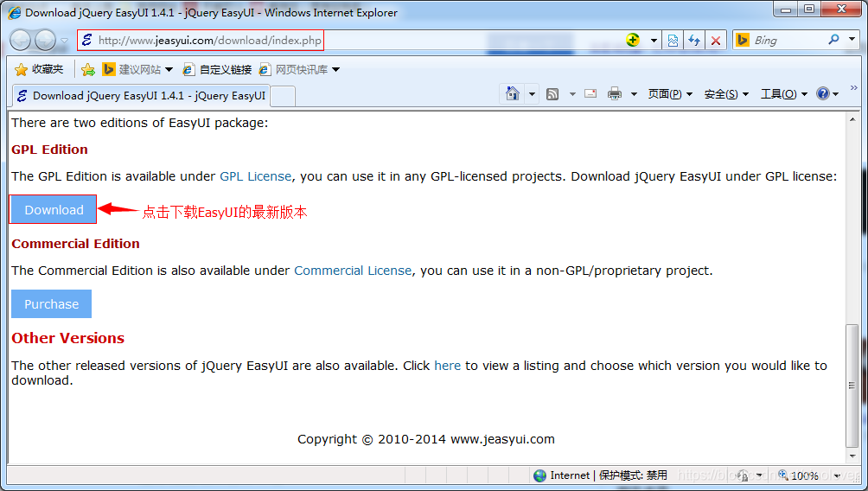This screenshot has height=491, width=868.
Task: Click the Bing logo in search box
Action: (x=743, y=40)
